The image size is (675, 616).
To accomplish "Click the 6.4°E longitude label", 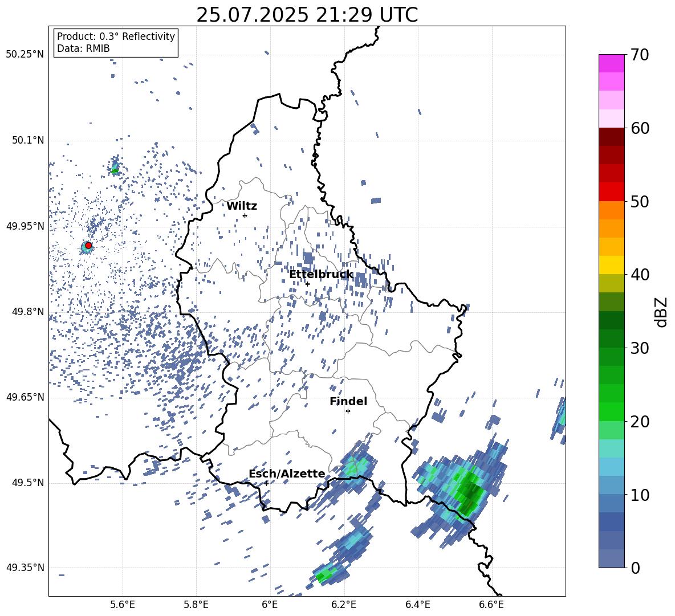I will click(x=417, y=605).
